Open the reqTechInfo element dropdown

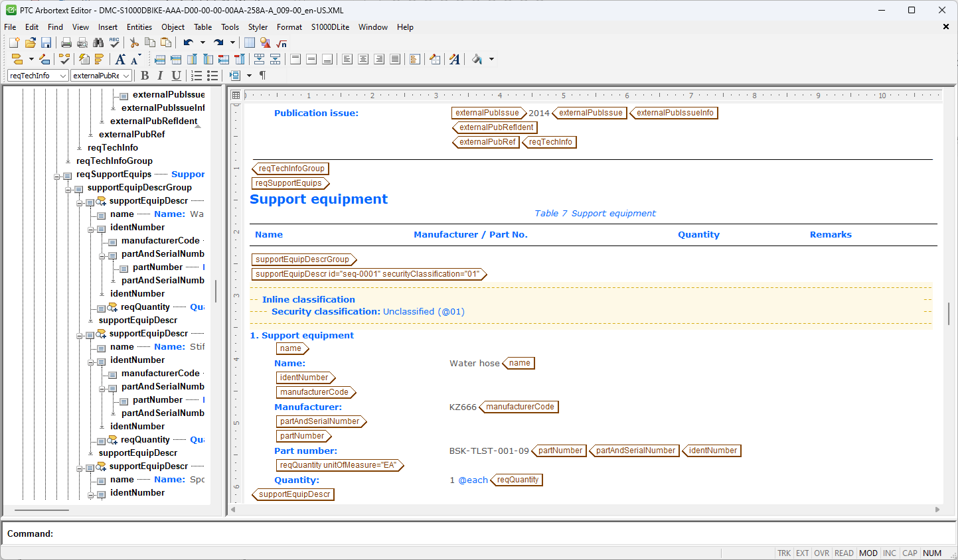[x=63, y=76]
